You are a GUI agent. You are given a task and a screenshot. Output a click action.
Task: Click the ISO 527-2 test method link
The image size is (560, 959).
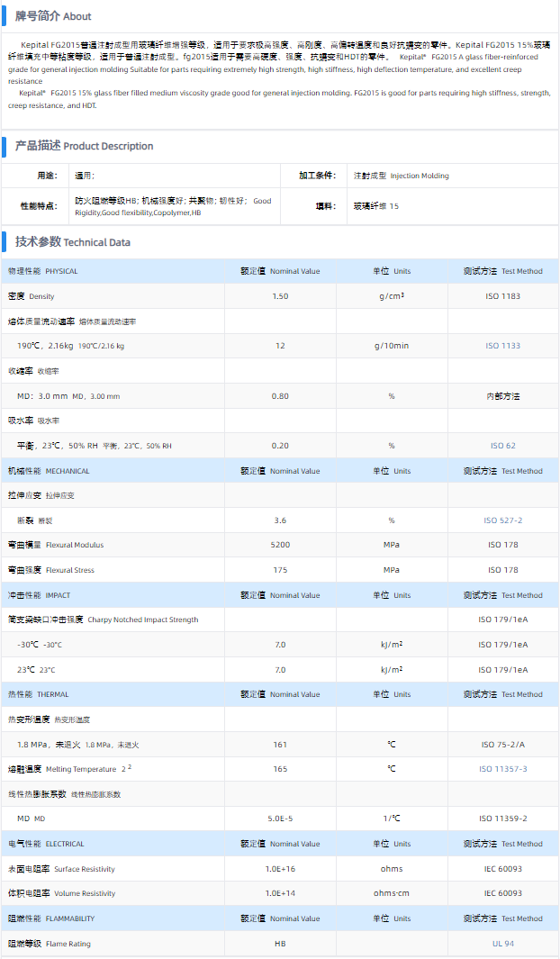click(x=502, y=520)
